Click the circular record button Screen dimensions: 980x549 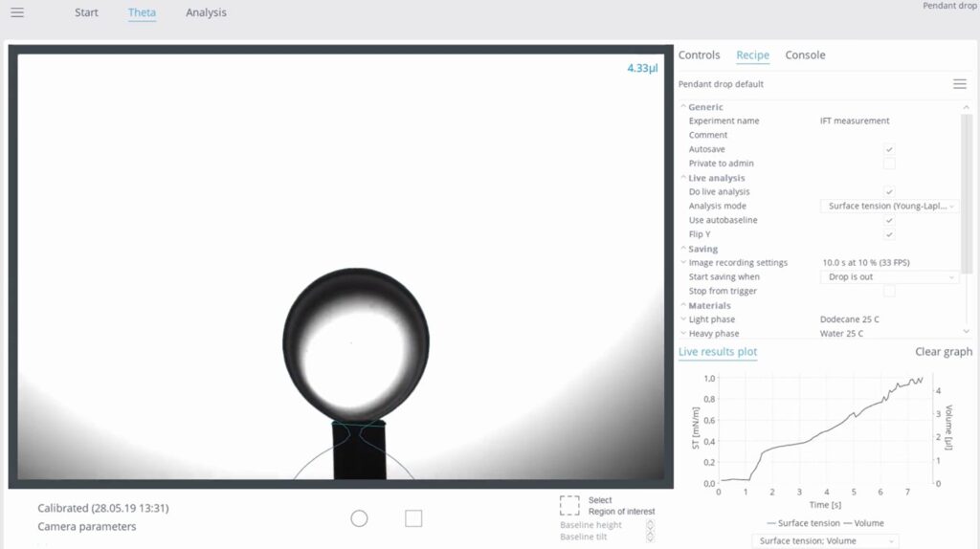click(x=359, y=518)
